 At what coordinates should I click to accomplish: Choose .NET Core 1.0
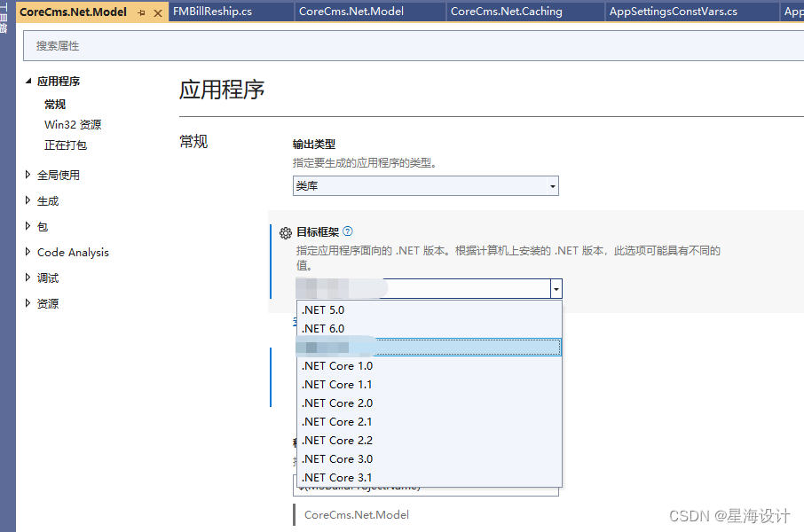point(430,366)
